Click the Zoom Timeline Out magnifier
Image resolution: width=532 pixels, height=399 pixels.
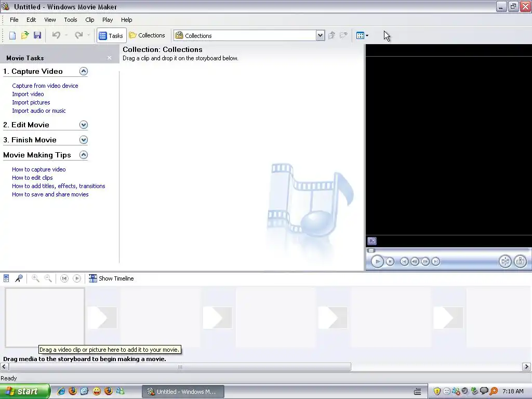click(x=48, y=278)
